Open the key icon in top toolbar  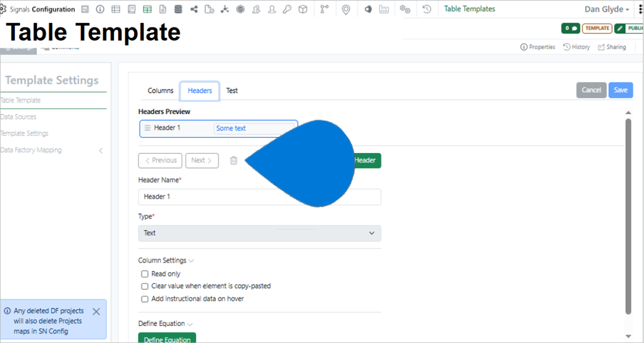pyautogui.click(x=287, y=9)
